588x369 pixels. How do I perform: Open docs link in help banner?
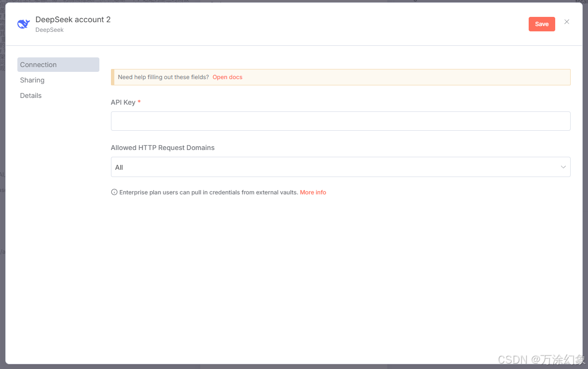pos(228,77)
